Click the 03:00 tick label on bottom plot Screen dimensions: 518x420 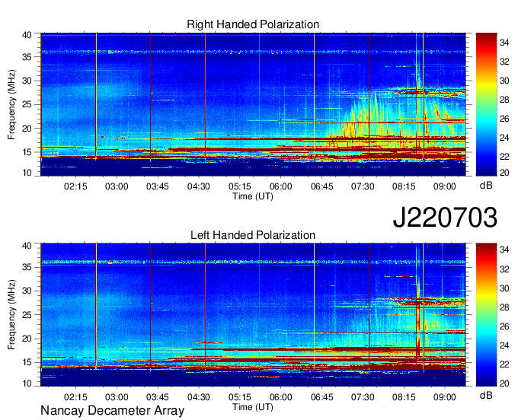[117, 397]
